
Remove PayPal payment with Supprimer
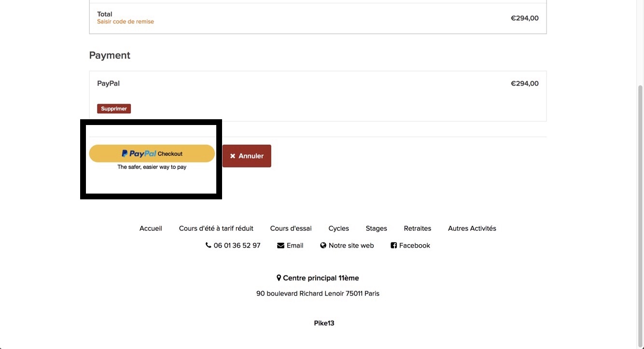(x=114, y=109)
